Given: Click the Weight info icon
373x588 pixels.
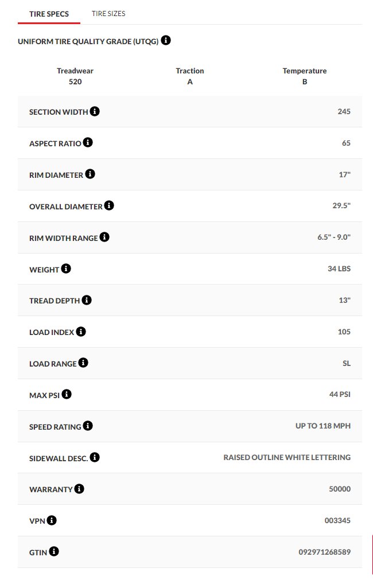Looking at the screenshot, I should pos(66,268).
